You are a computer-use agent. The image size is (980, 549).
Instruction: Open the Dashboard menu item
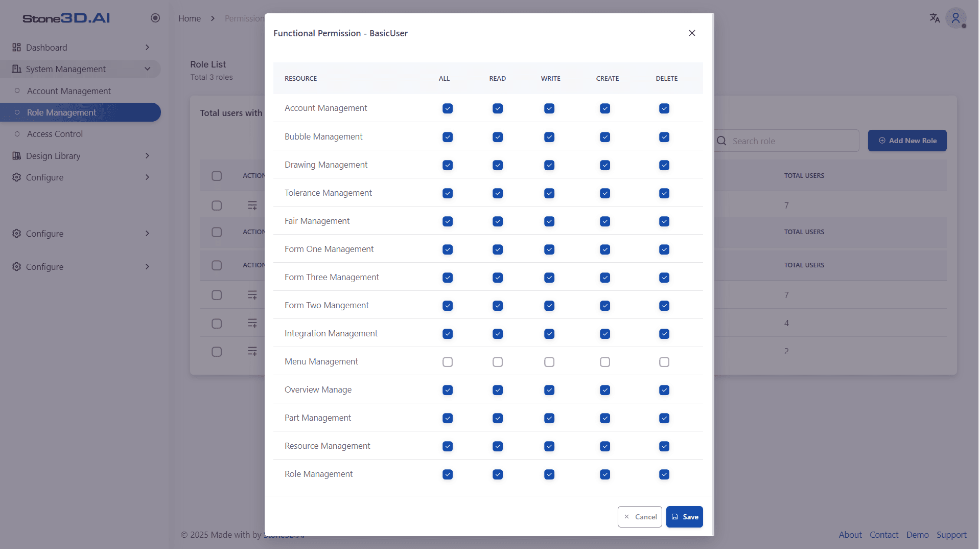pyautogui.click(x=80, y=47)
